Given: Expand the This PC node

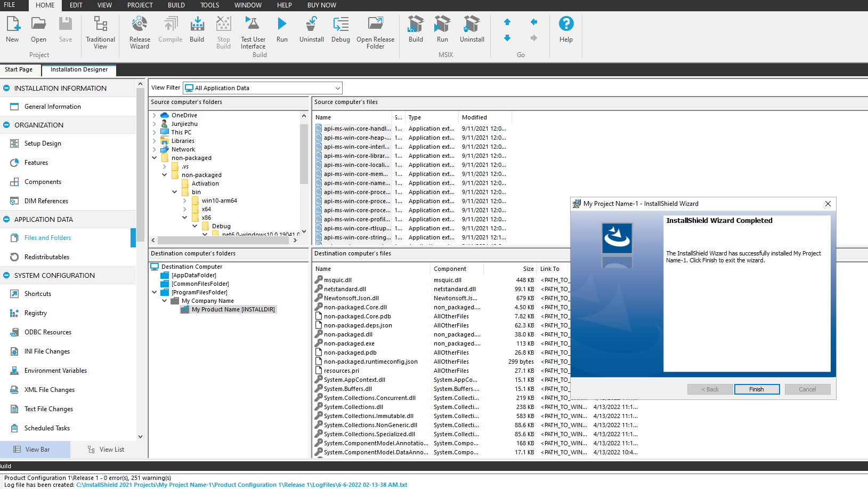Looking at the screenshot, I should [155, 132].
